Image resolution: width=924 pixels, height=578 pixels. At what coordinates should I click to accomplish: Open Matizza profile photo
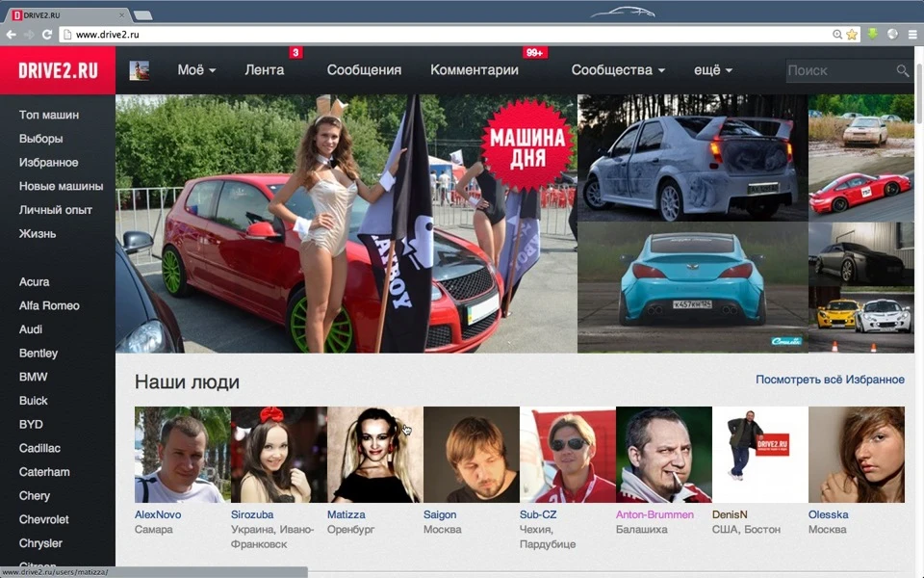374,455
